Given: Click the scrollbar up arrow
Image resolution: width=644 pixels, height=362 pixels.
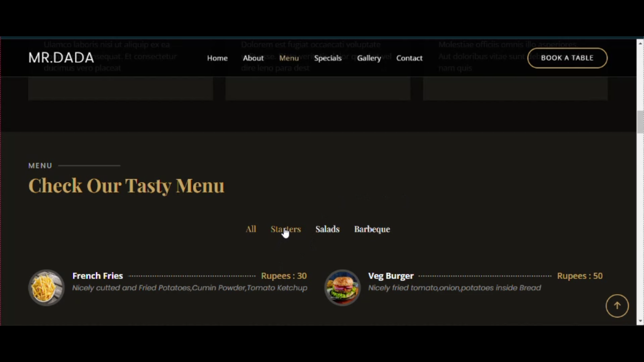Looking at the screenshot, I should point(640,43).
